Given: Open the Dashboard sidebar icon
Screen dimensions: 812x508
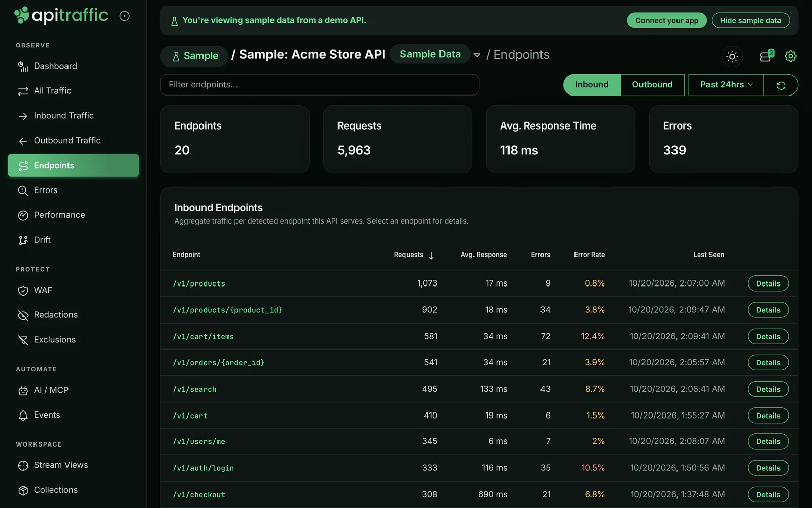Looking at the screenshot, I should click(x=23, y=67).
